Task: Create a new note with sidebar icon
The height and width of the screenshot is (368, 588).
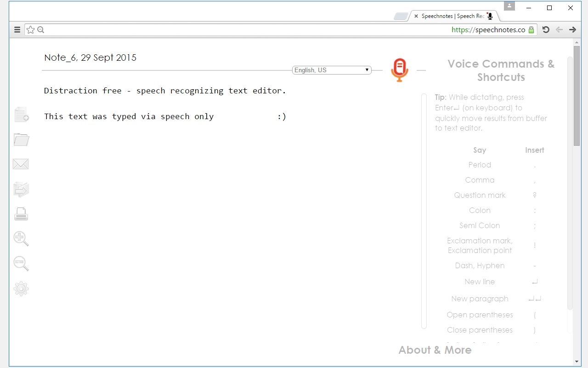Action: click(21, 115)
